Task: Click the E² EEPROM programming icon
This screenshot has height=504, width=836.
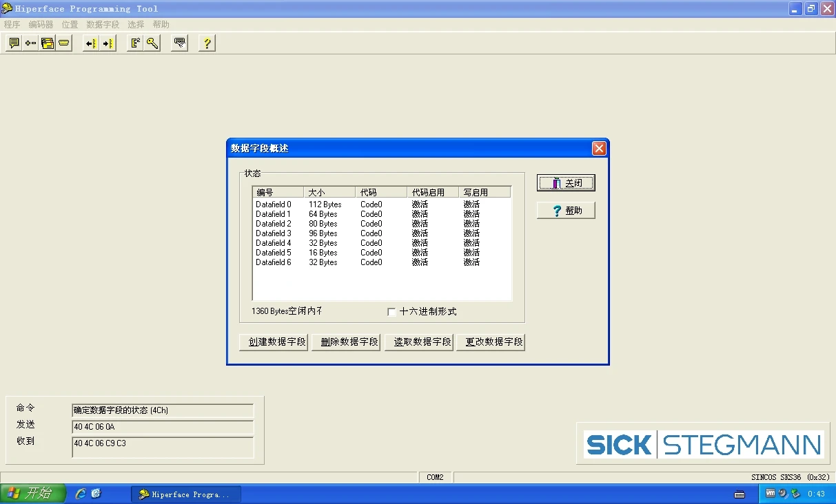Action: pyautogui.click(x=135, y=43)
